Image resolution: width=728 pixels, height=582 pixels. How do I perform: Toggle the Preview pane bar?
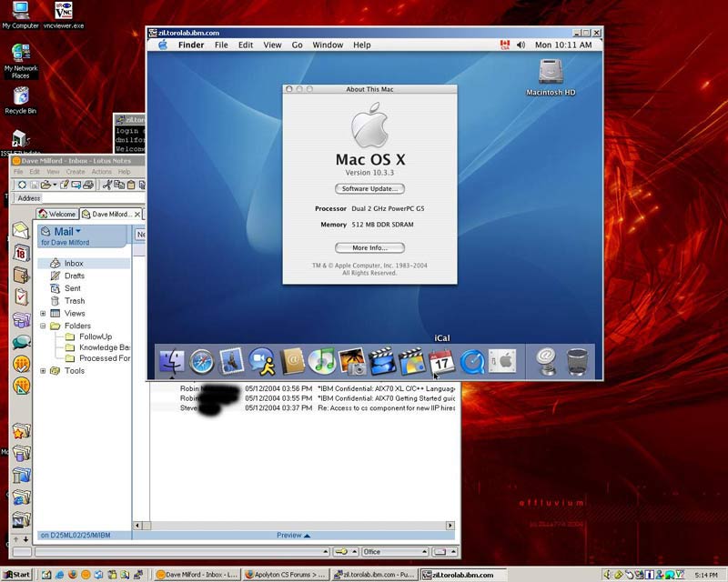click(x=293, y=536)
